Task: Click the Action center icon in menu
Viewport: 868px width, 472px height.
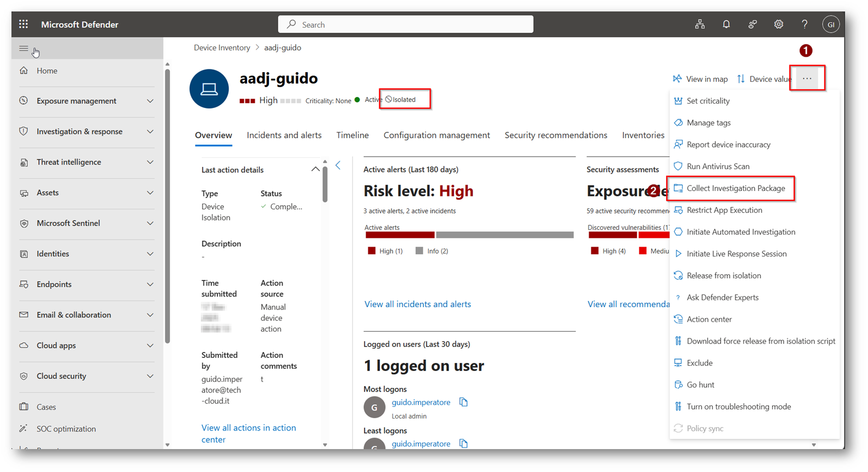Action: pyautogui.click(x=678, y=319)
